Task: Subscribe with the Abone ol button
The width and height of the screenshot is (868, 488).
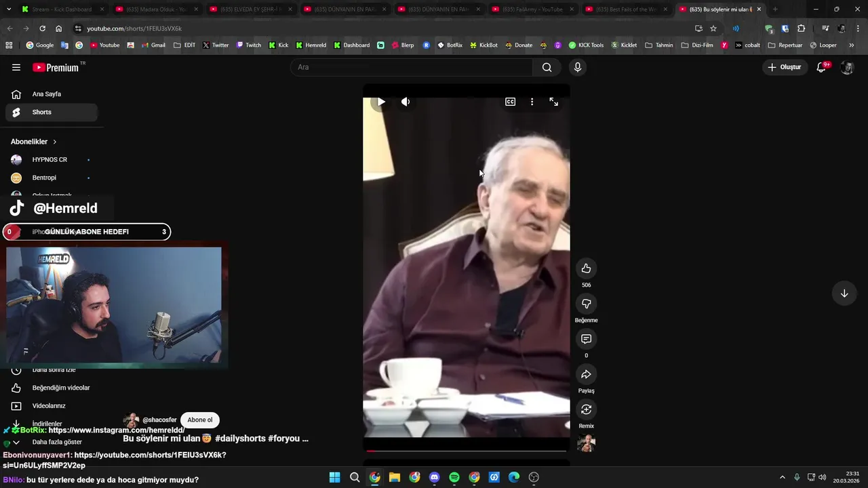Action: pyautogui.click(x=200, y=420)
